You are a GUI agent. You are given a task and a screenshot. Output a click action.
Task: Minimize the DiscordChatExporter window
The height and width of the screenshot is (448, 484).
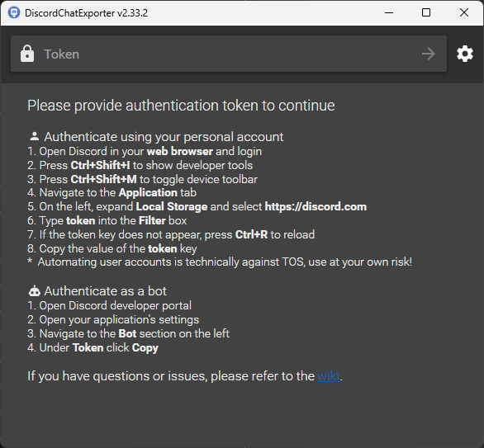(389, 12)
